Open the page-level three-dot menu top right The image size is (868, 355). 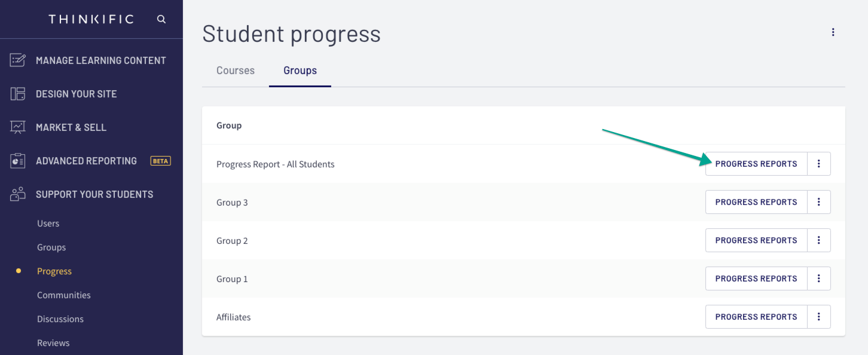pyautogui.click(x=833, y=32)
